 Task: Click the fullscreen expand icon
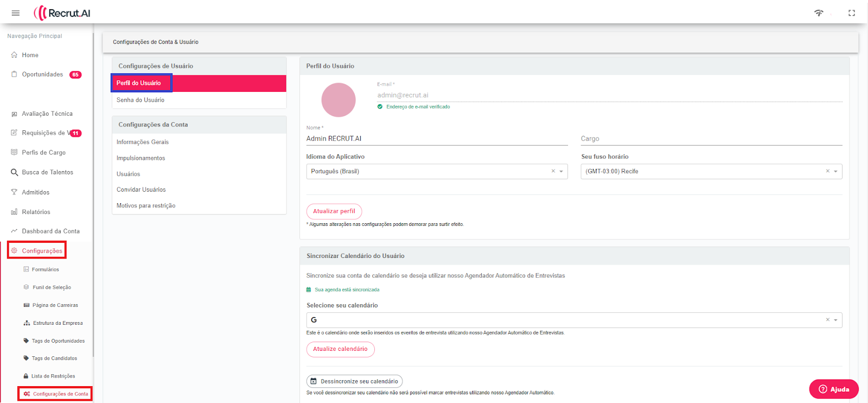pos(852,13)
